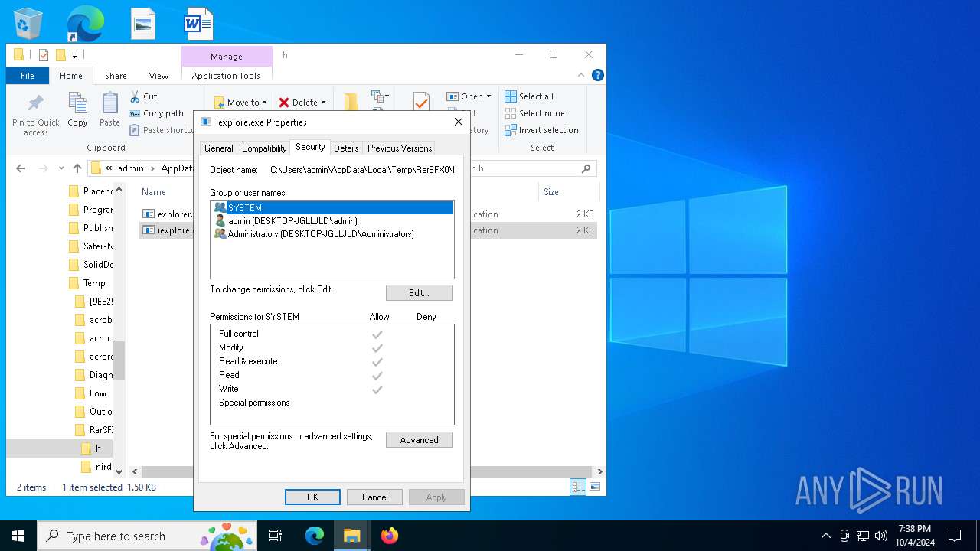Open the clock and date in taskbar
The width and height of the screenshot is (980, 551).
pyautogui.click(x=915, y=536)
